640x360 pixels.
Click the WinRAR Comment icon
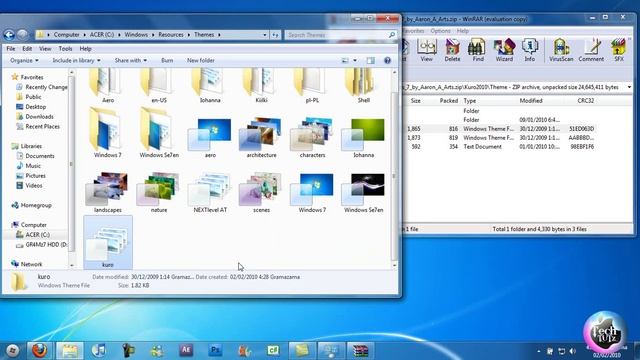591,50
